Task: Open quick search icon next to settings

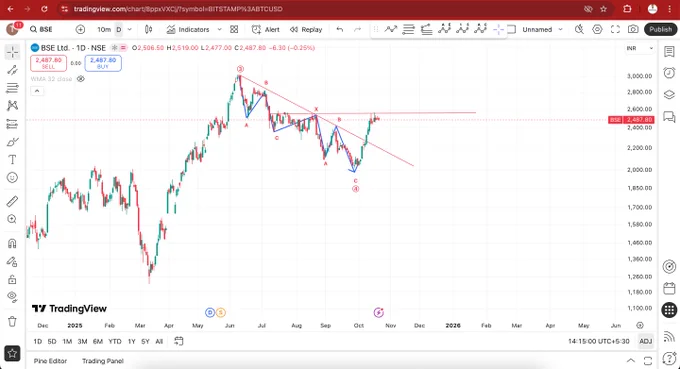Action: [579, 29]
